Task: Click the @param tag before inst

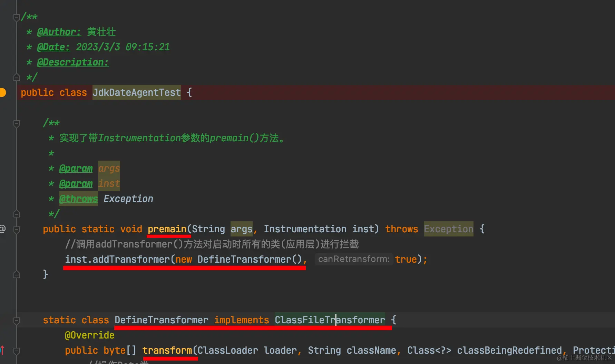Action: (x=76, y=184)
